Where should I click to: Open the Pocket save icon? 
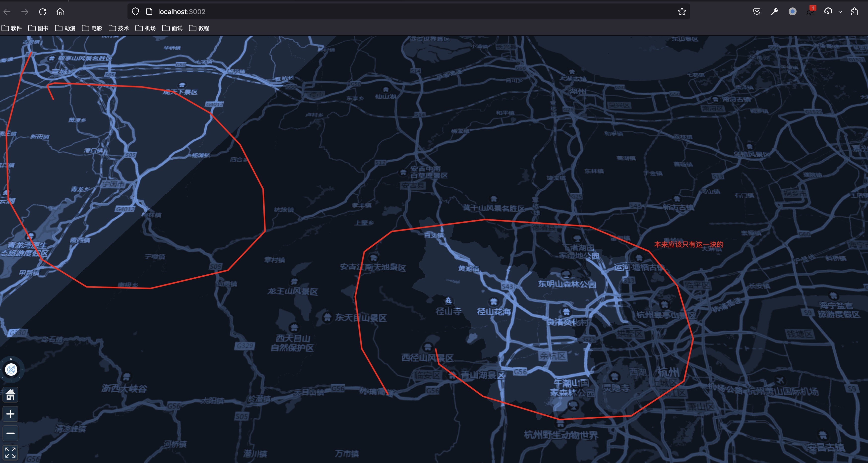click(x=757, y=12)
